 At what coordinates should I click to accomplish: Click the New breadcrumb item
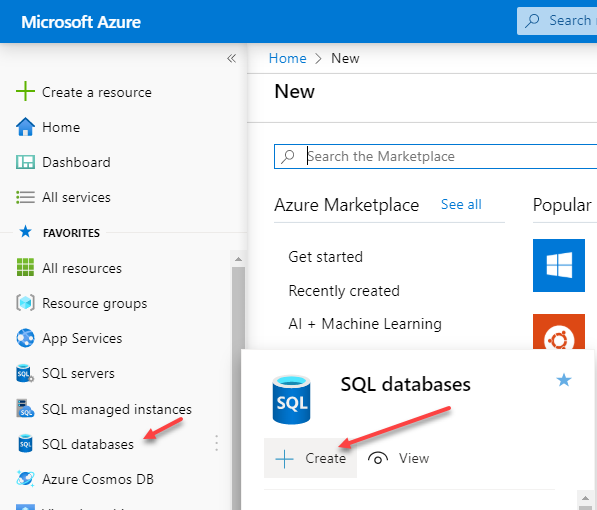[345, 58]
